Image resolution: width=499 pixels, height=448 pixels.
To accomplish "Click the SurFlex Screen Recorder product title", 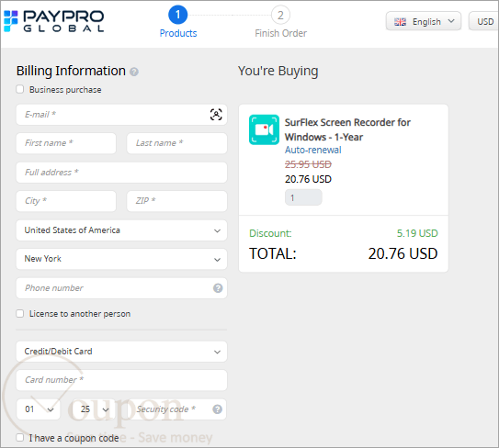I will [x=347, y=129].
